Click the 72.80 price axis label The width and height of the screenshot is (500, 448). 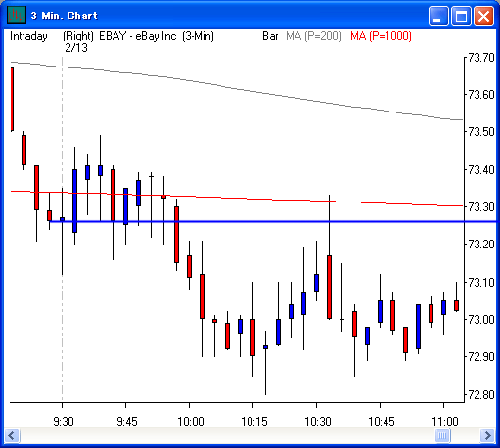click(x=481, y=395)
